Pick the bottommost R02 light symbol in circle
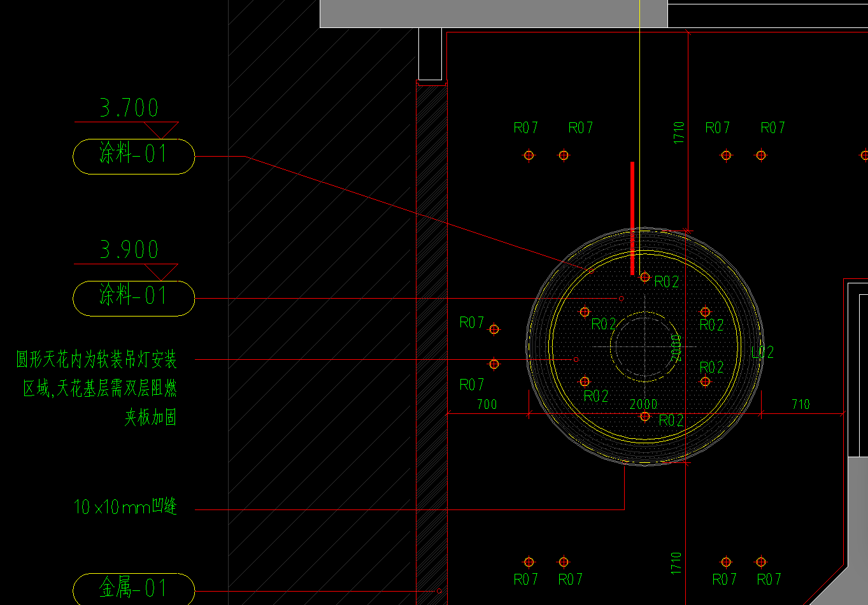Image resolution: width=868 pixels, height=605 pixels. pyautogui.click(x=645, y=416)
